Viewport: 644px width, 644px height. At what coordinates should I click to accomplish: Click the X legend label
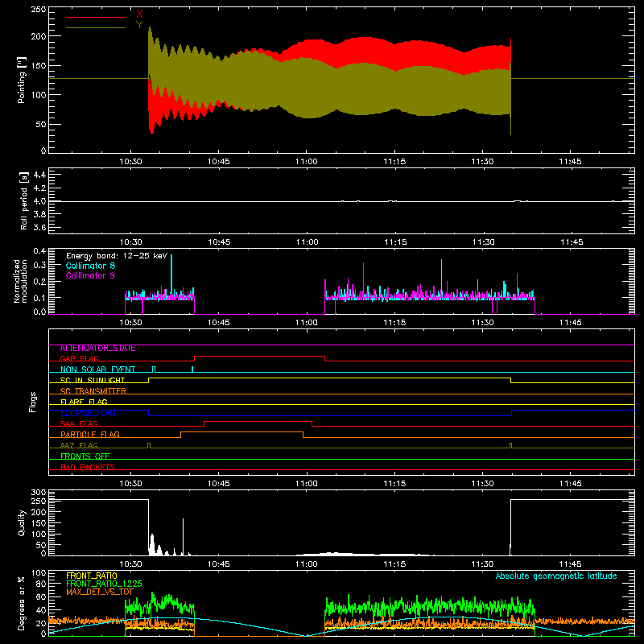139,14
